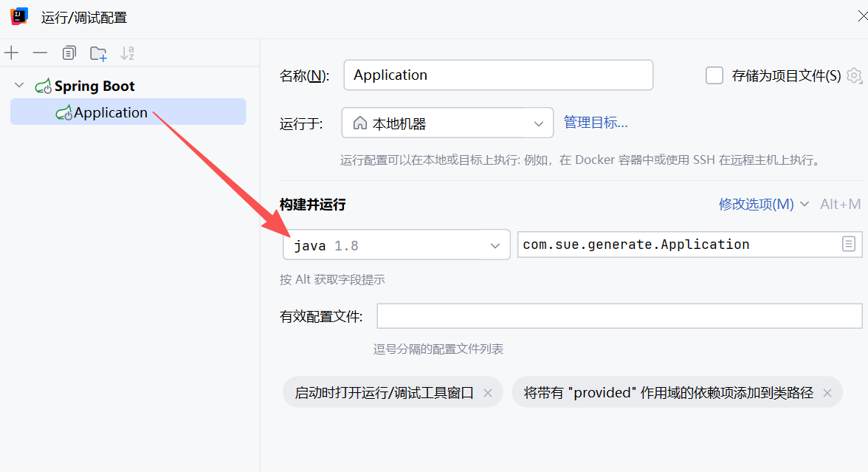Click the Alt+M shortcut hint
The height and width of the screenshot is (472, 868).
(840, 204)
